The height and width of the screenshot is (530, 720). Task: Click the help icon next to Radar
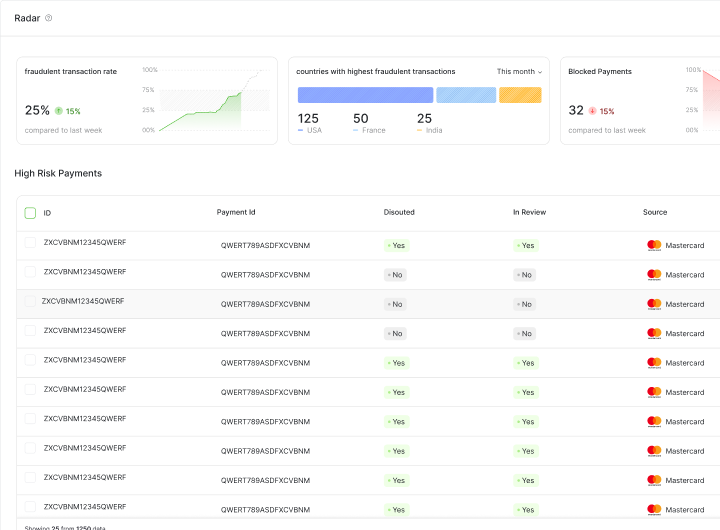pos(49,18)
